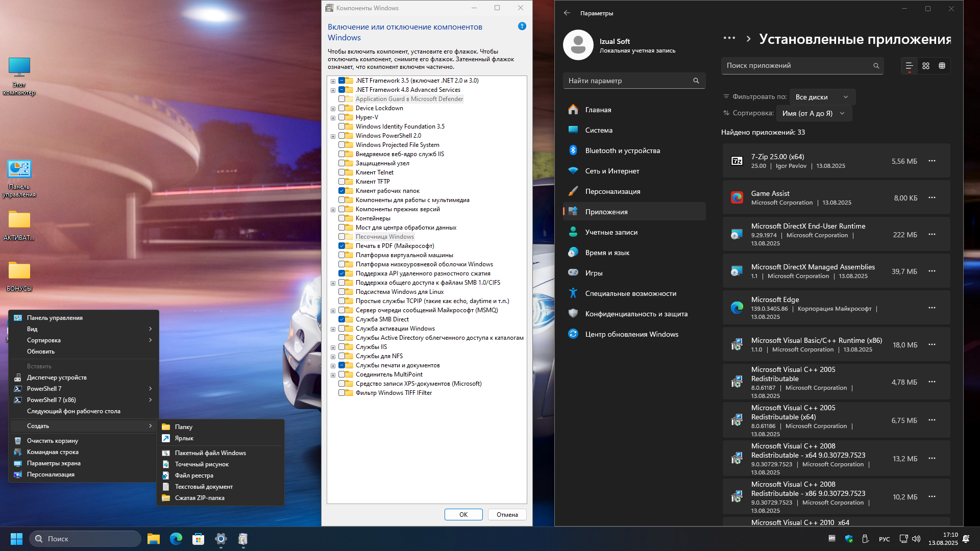Open Специальные возможности section

click(634, 293)
